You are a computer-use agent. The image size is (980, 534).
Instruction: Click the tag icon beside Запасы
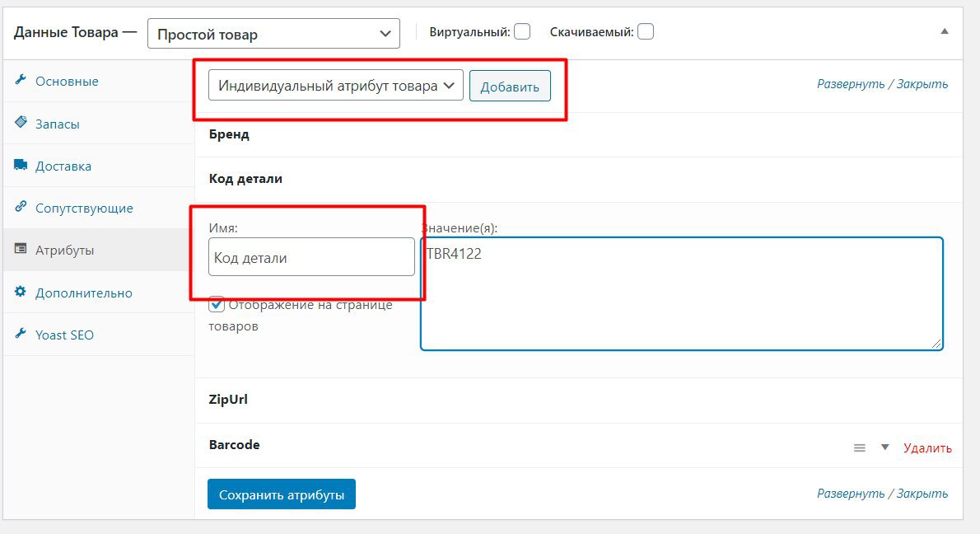point(21,123)
